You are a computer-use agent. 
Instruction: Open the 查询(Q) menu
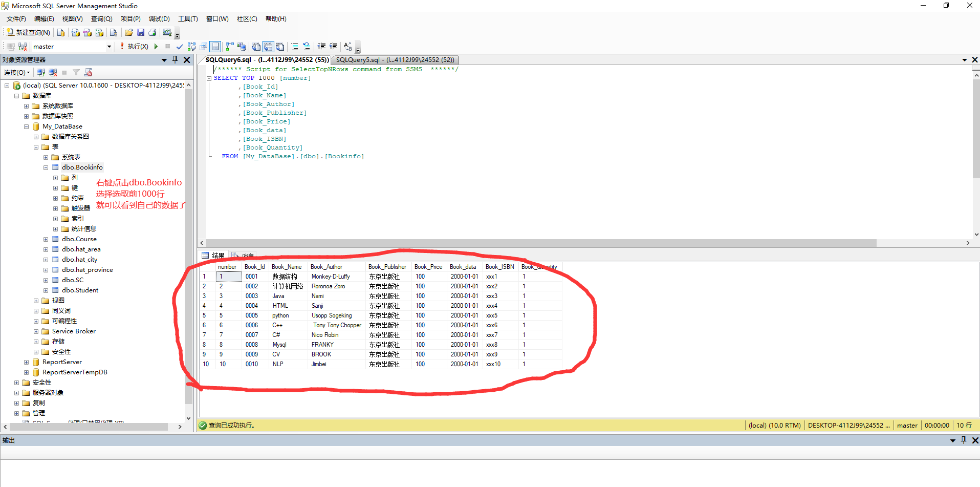(x=101, y=19)
